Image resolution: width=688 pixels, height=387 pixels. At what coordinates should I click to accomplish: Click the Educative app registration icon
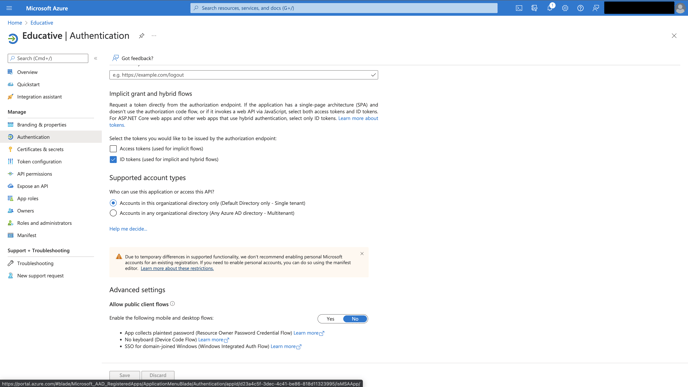(x=13, y=38)
